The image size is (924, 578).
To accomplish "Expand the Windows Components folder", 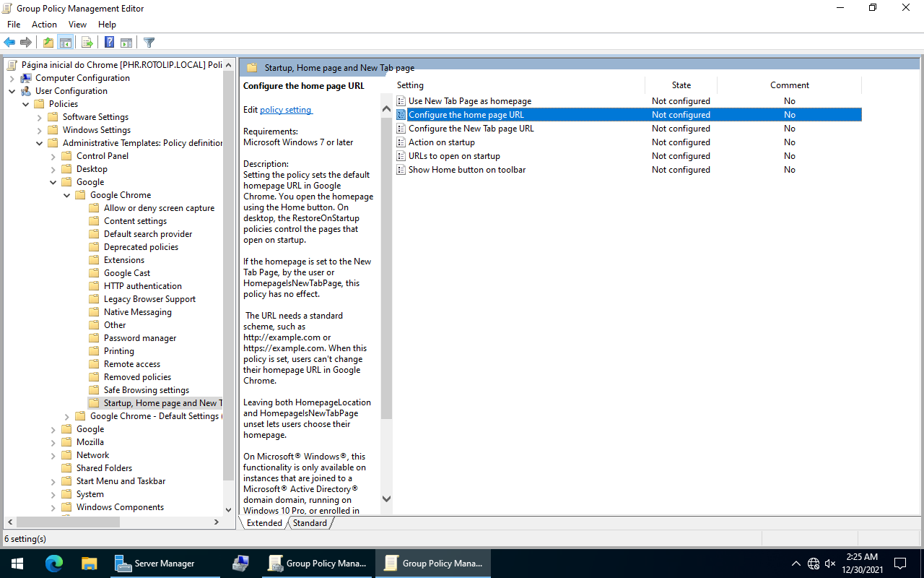I will point(53,507).
